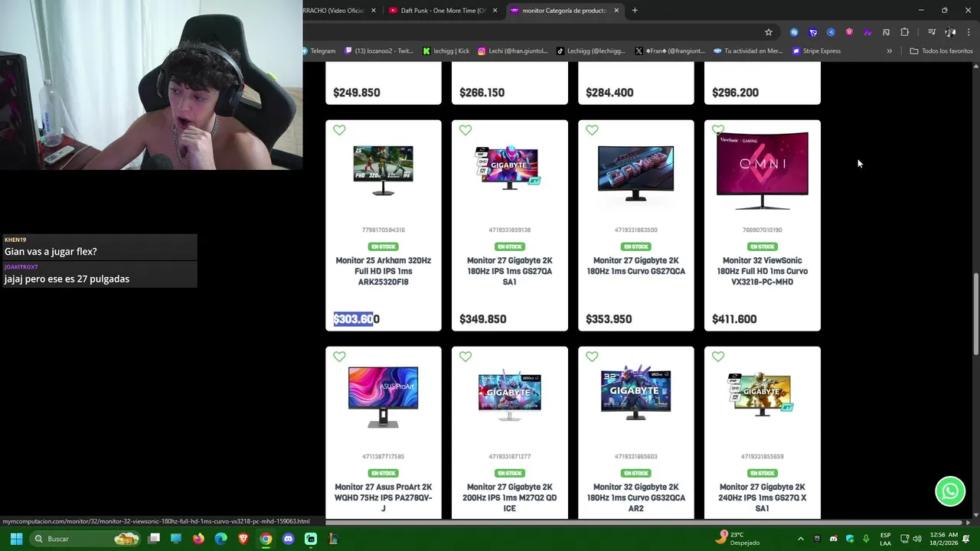Open the Todos los favoritos folder
Screen dimensions: 980x551
pyautogui.click(x=941, y=51)
